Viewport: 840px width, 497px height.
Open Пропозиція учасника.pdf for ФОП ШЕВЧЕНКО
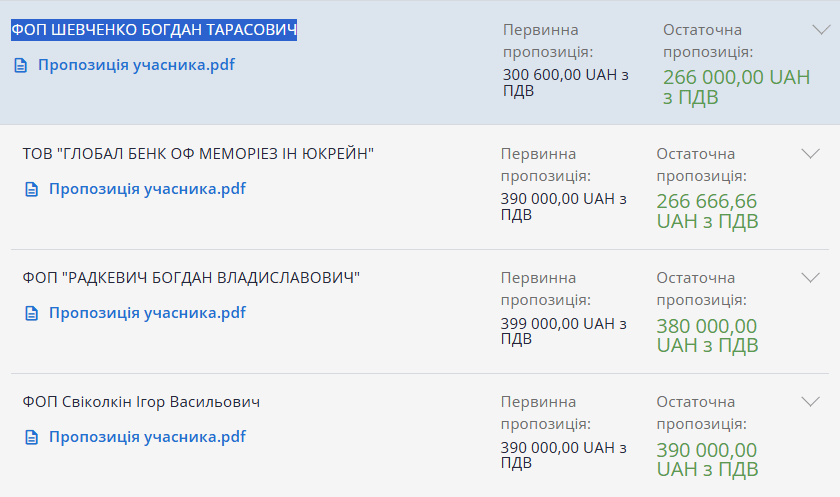(136, 65)
